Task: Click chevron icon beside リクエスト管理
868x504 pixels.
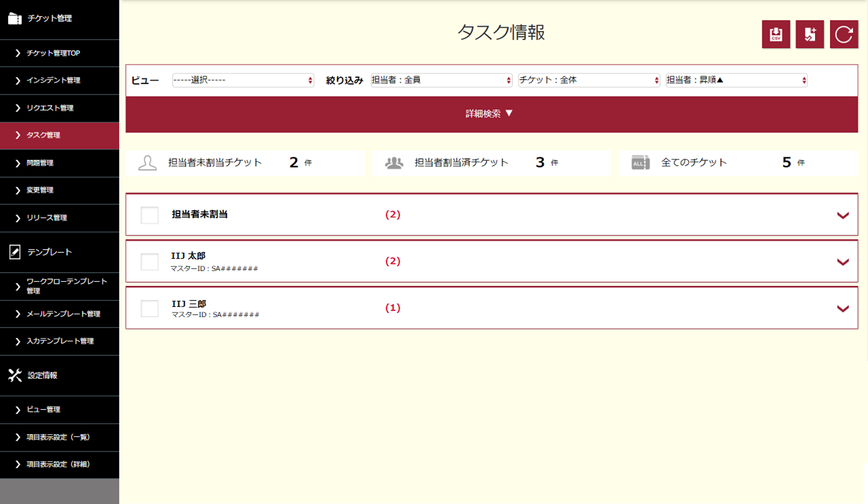Action: [x=18, y=108]
